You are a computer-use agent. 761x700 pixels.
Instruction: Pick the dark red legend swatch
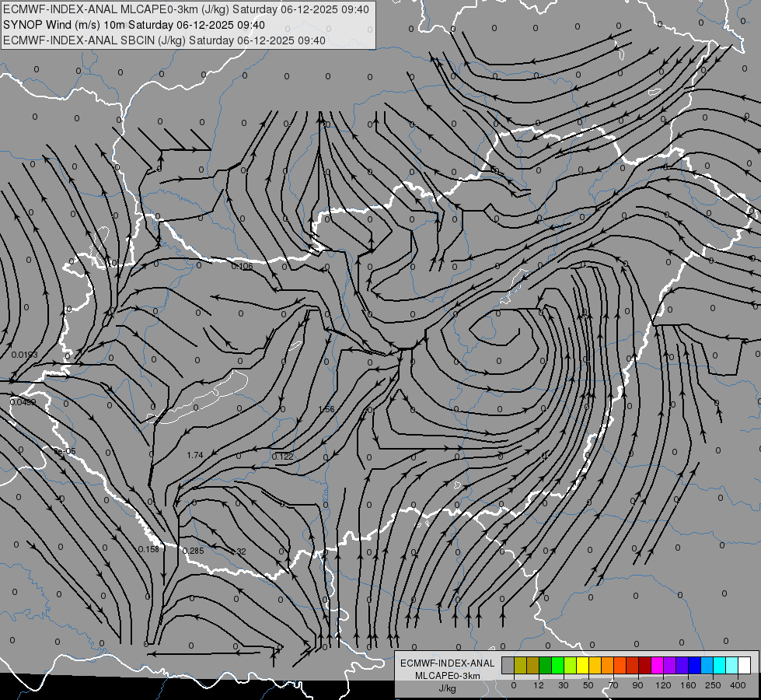tap(645, 666)
